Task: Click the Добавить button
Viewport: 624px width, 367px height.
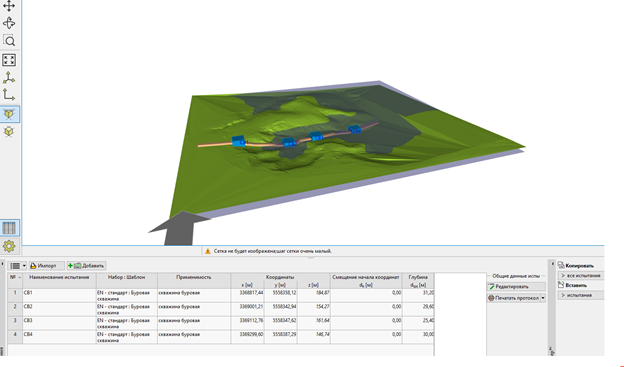Action: [x=86, y=265]
